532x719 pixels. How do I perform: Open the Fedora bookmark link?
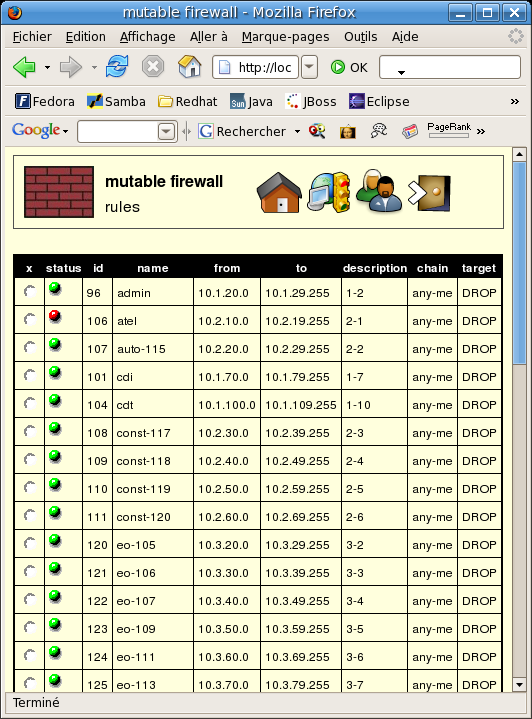(45, 101)
